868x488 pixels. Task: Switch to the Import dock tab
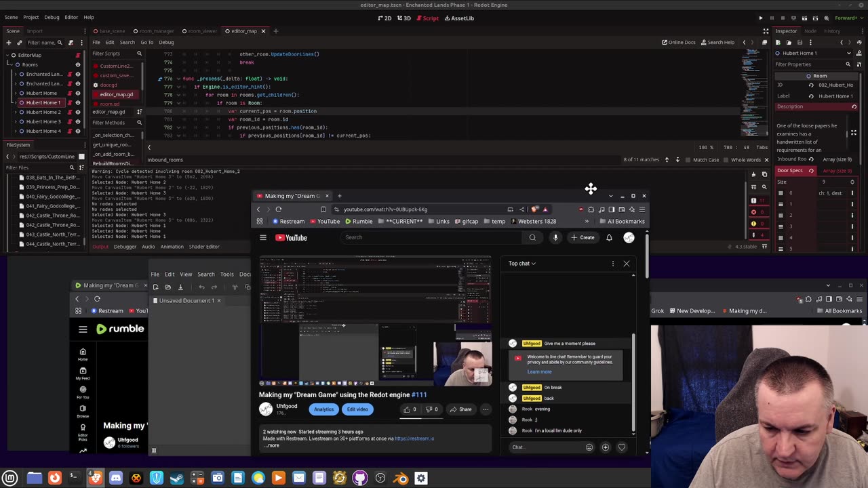point(35,30)
